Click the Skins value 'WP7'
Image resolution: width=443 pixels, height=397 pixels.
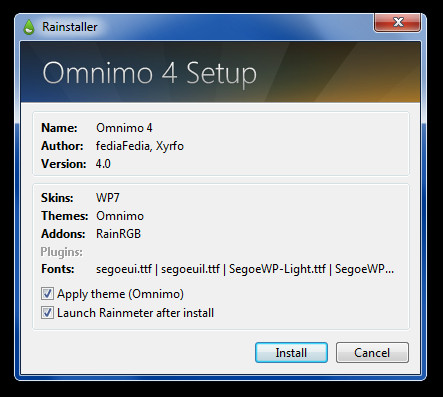[x=108, y=198]
